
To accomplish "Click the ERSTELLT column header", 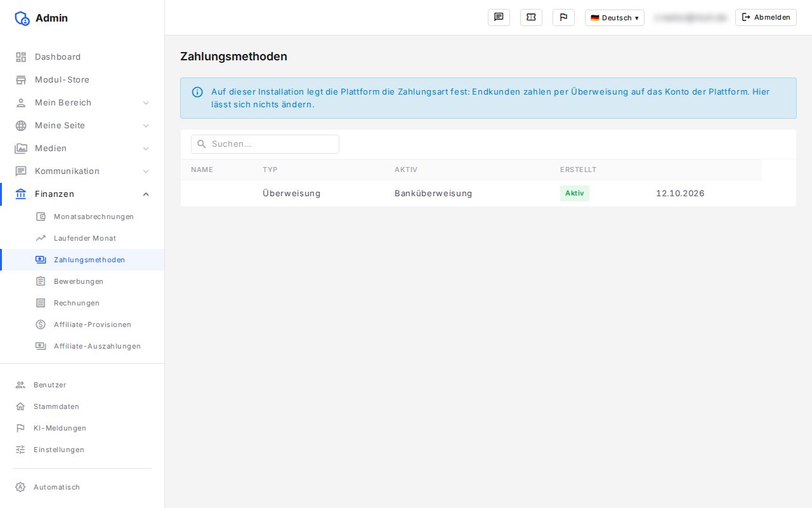I will (x=578, y=170).
